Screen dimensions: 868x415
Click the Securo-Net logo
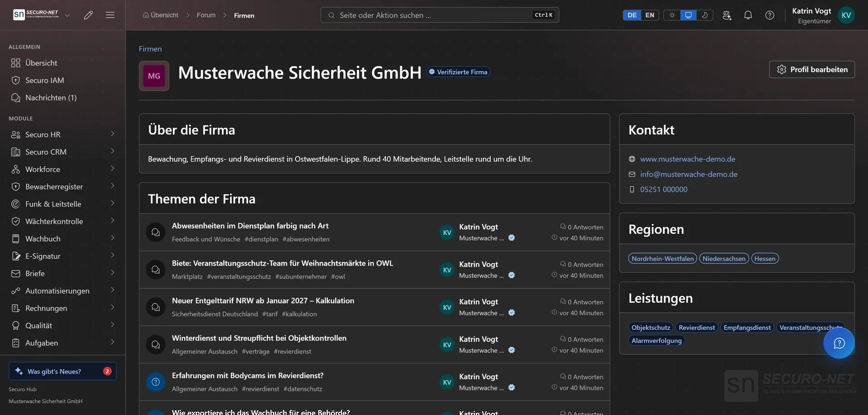tap(36, 15)
